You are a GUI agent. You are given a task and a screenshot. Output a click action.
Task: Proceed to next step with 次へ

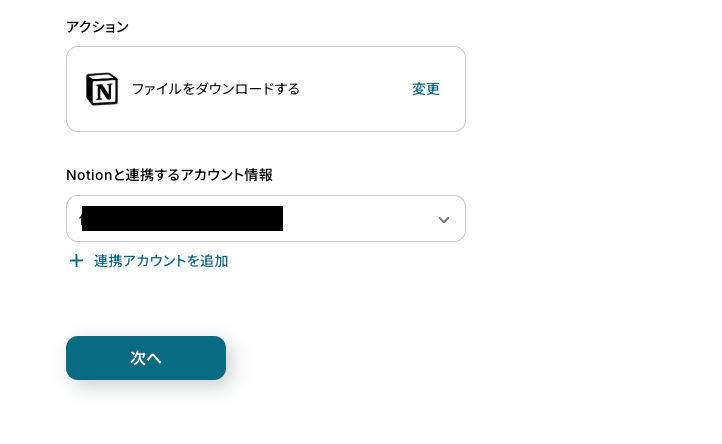click(x=146, y=358)
